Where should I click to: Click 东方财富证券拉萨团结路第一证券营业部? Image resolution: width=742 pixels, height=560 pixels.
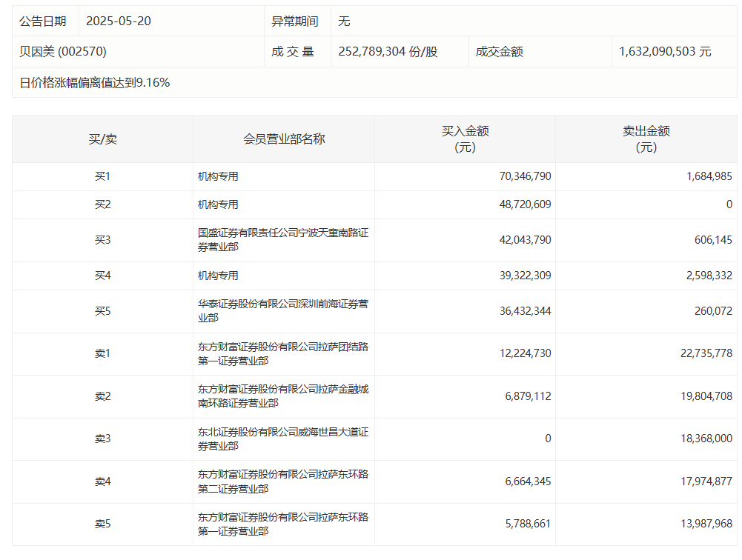[x=283, y=354]
